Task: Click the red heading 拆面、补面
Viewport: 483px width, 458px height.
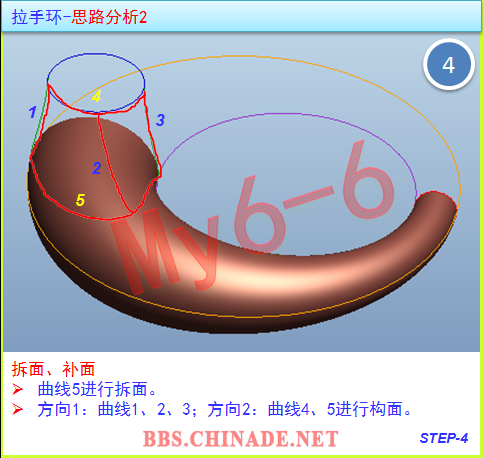Action: [54, 369]
